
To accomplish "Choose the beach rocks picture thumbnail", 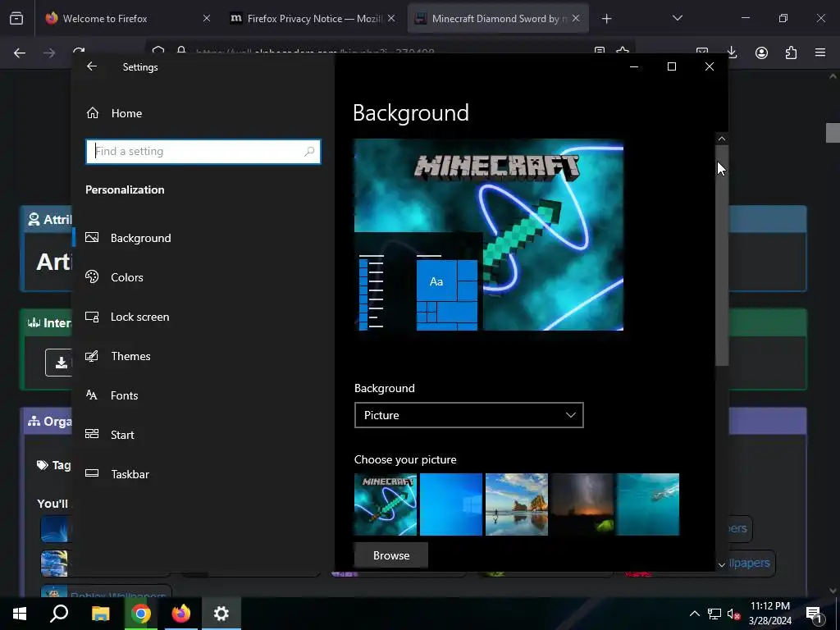I will pos(517,504).
